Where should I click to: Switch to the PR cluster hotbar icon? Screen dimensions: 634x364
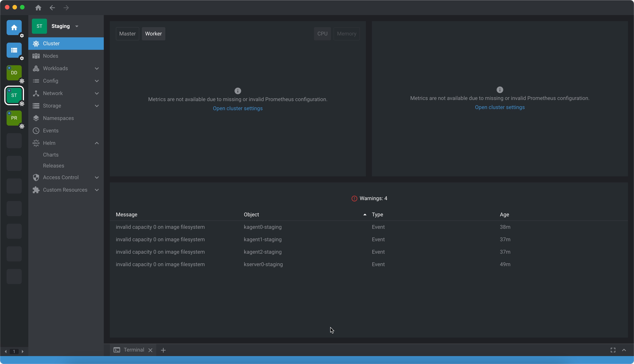click(x=14, y=118)
